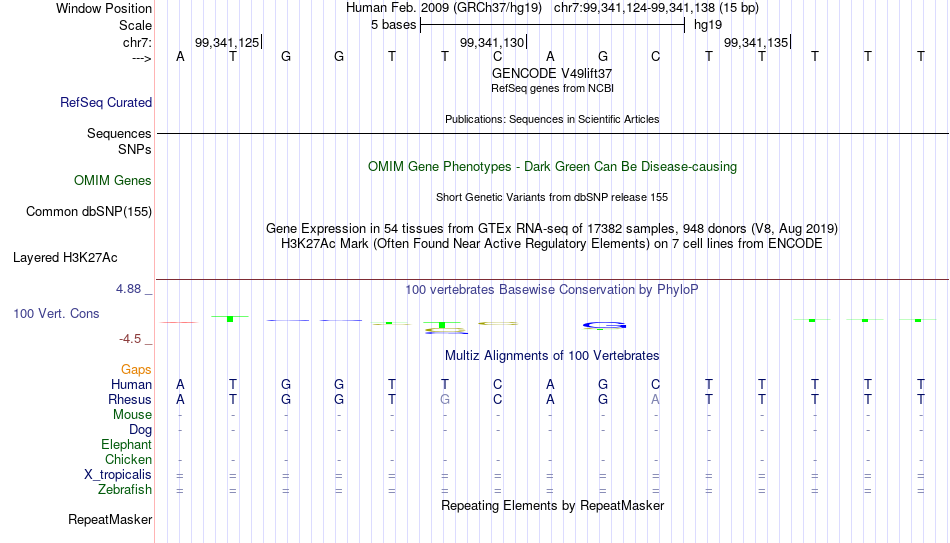Click Publications: Sequences in Scientific Articles title

coord(552,119)
